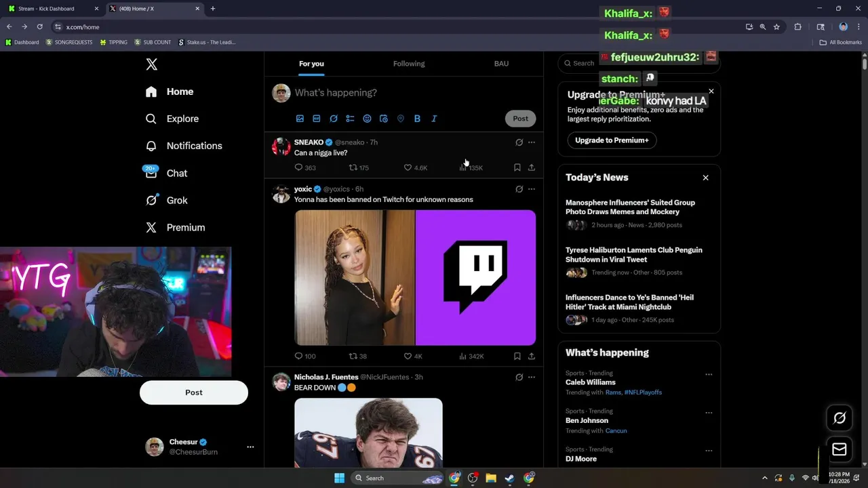Viewport: 868px width, 488px height.
Task: Bookmark yoxic's post
Action: click(x=517, y=356)
